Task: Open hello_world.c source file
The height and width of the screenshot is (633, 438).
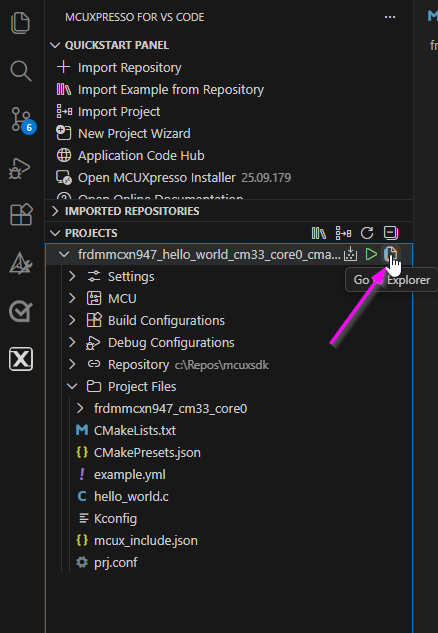Action: 131,497
